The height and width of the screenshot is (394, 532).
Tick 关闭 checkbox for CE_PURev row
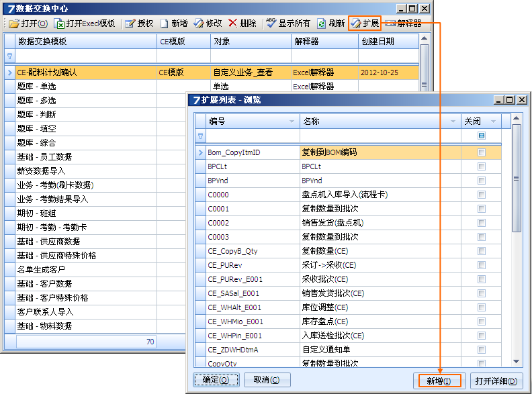coord(481,265)
